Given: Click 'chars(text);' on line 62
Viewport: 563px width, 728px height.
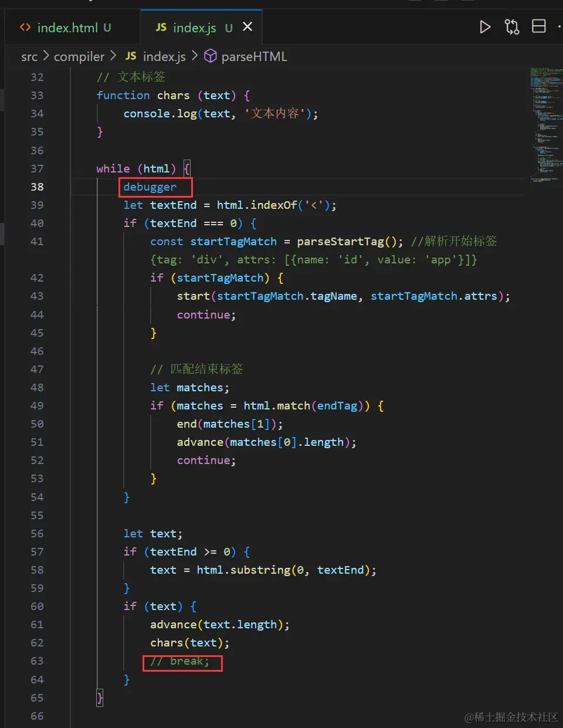Looking at the screenshot, I should click(x=189, y=643).
